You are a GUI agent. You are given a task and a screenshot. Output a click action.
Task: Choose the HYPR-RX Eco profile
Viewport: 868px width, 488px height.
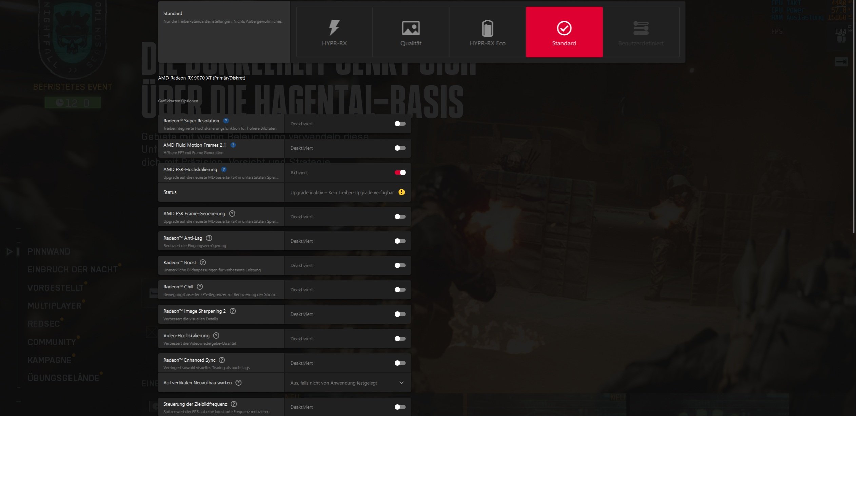487,32
